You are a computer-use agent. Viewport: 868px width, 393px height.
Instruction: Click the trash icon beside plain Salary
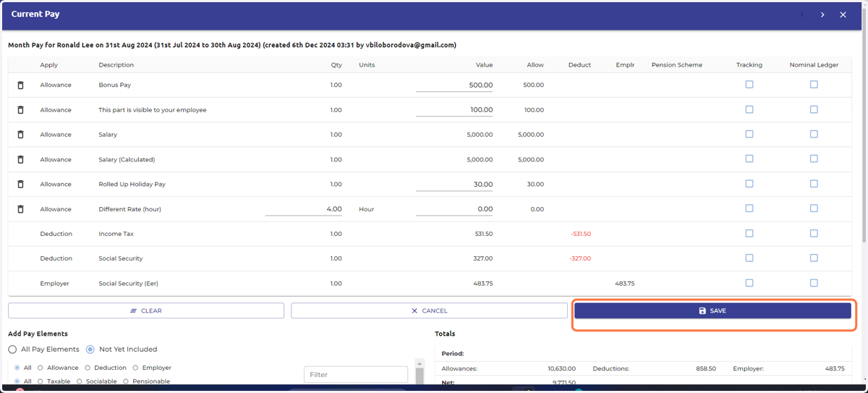pyautogui.click(x=20, y=135)
